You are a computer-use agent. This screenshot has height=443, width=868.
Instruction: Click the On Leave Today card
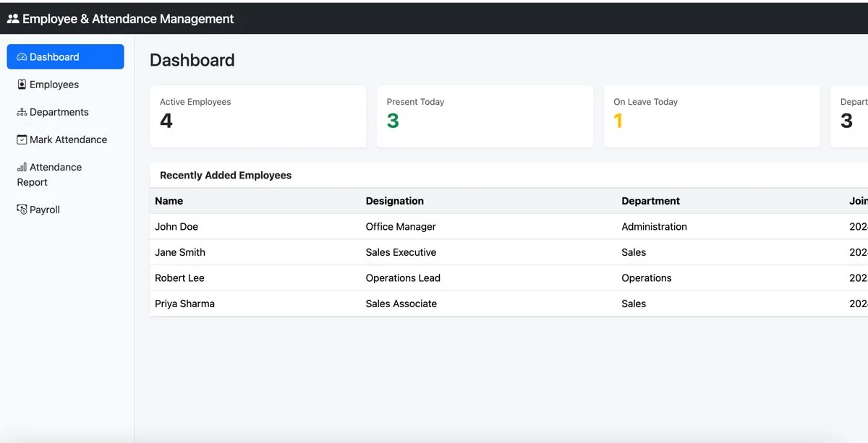(x=712, y=116)
